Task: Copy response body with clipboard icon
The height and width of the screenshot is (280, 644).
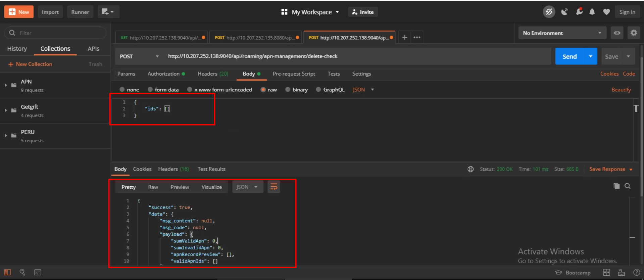Action: 616,186
